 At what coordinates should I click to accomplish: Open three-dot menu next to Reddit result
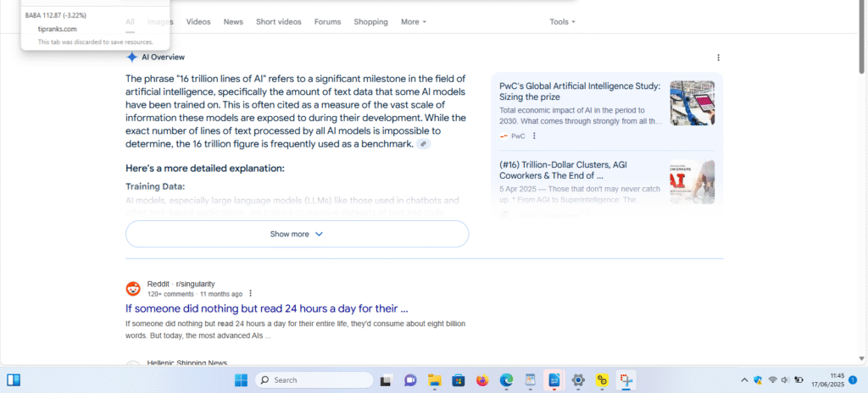(x=250, y=293)
